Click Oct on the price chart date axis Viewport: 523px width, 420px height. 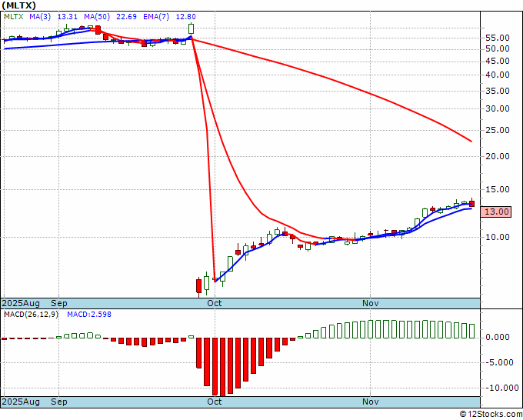(x=215, y=303)
